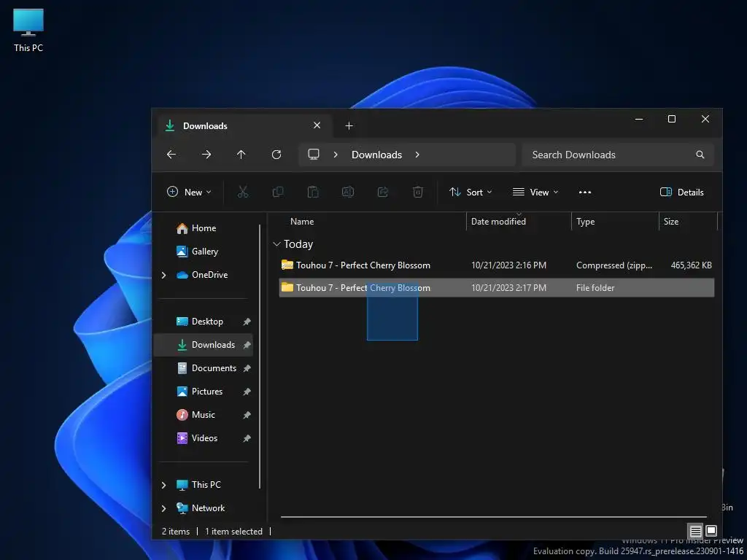
Task: Switch to details list view icon
Action: click(695, 531)
